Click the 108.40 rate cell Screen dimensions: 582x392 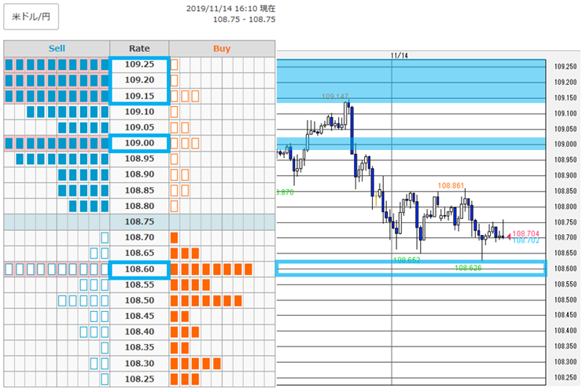pos(139,332)
